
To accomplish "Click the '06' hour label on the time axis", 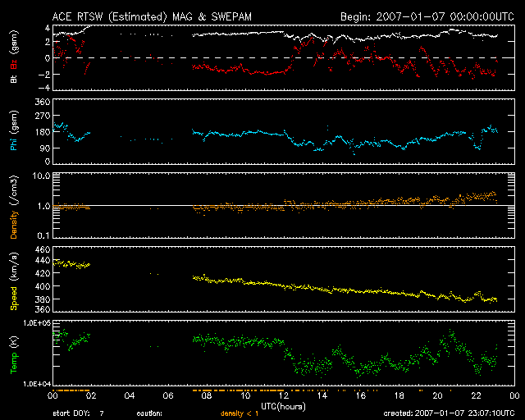I will pyautogui.click(x=168, y=395).
